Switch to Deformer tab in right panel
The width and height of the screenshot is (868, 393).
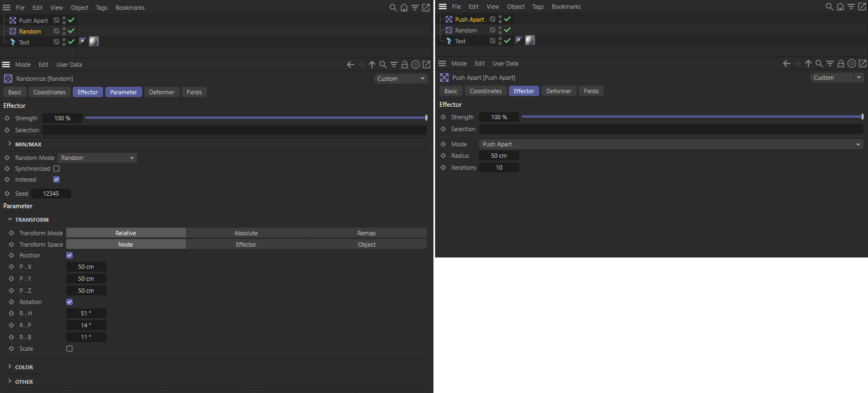pos(559,91)
